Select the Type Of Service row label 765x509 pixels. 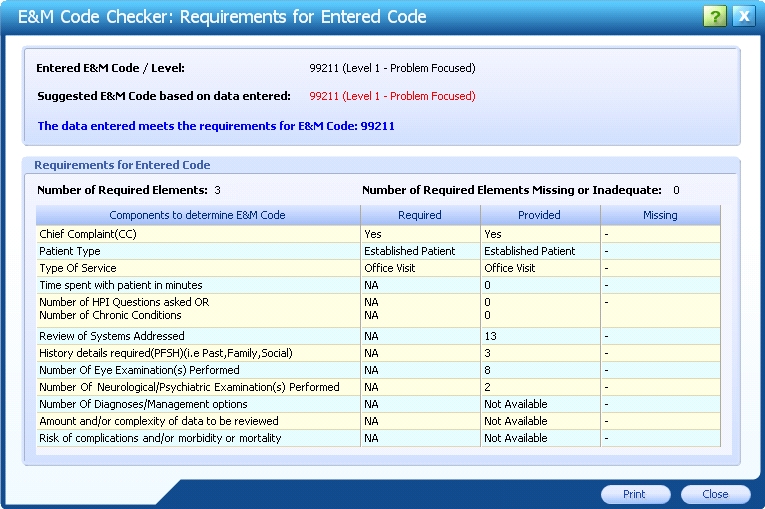click(78, 268)
